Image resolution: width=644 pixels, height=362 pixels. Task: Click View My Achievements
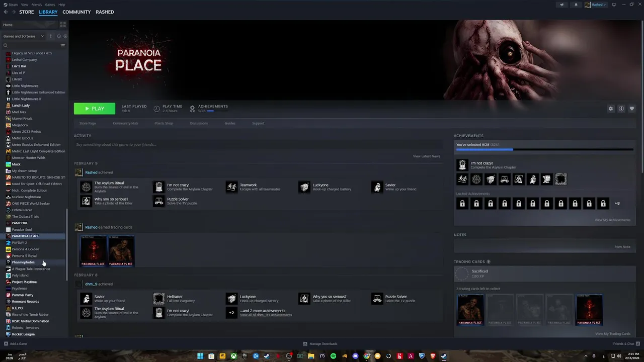(x=612, y=220)
